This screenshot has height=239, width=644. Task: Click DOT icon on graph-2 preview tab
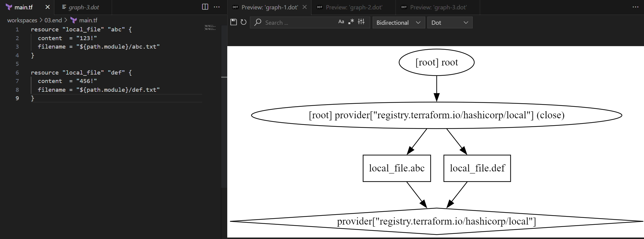(x=320, y=7)
